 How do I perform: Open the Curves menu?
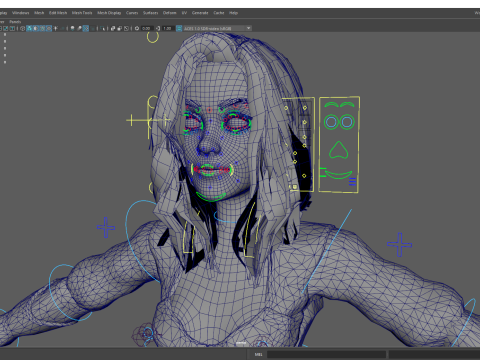tap(132, 13)
